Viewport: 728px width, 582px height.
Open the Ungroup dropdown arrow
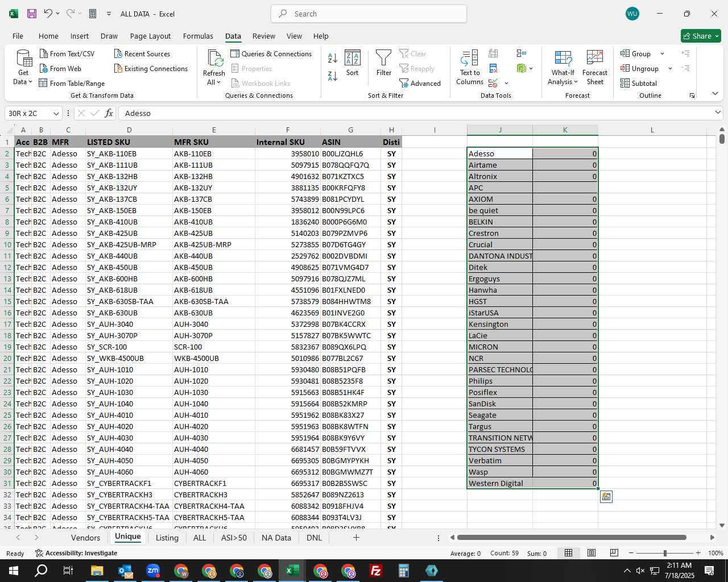(x=670, y=69)
